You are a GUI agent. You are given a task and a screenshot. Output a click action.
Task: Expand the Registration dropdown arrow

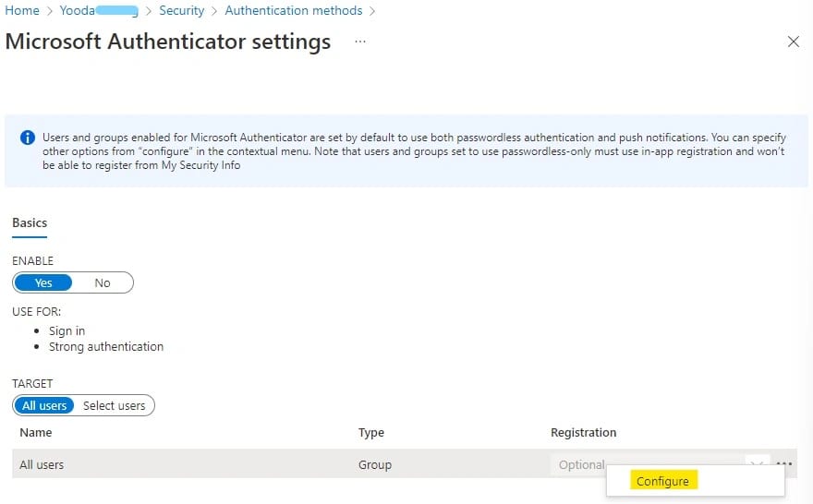(758, 463)
